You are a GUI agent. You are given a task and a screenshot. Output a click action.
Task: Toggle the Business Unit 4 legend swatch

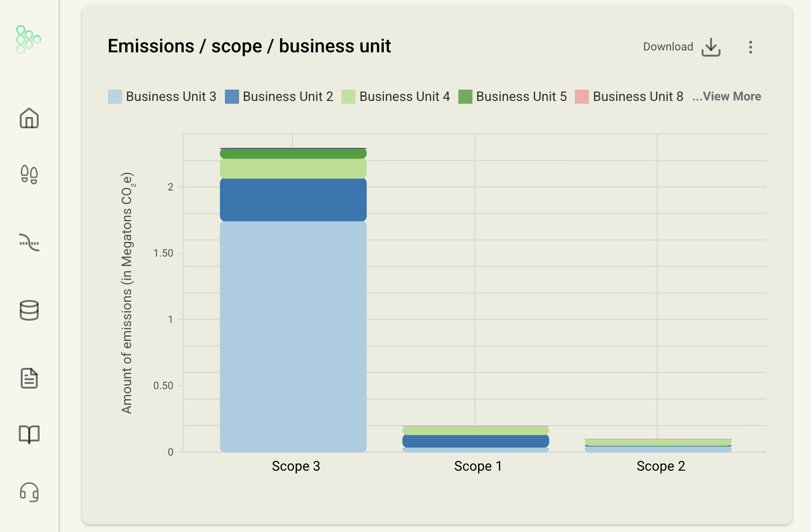tap(348, 97)
